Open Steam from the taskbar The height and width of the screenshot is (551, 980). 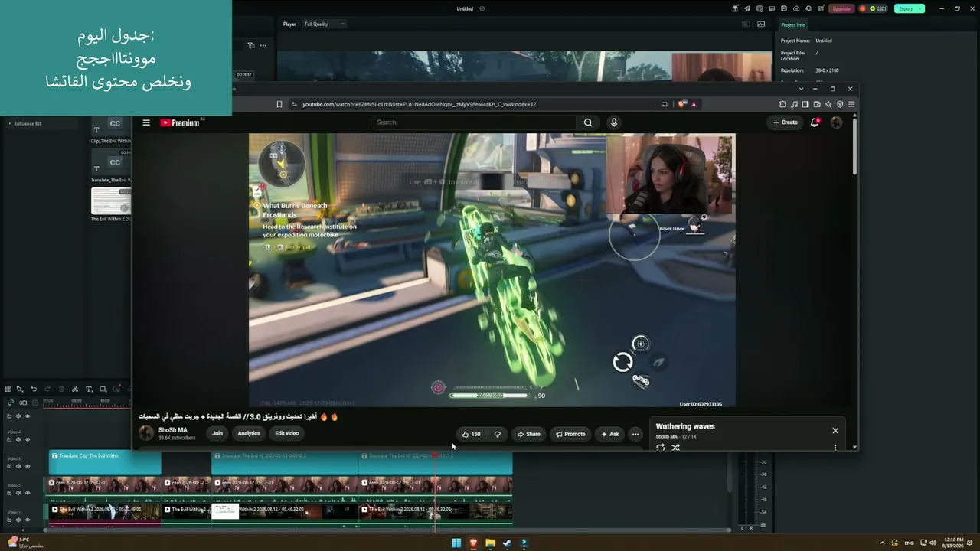507,543
